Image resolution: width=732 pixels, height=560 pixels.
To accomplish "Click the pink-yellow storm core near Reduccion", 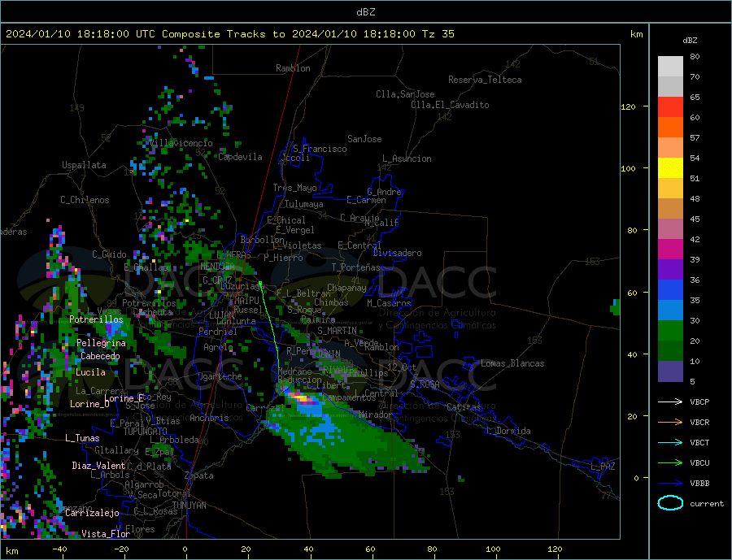I will click(301, 398).
